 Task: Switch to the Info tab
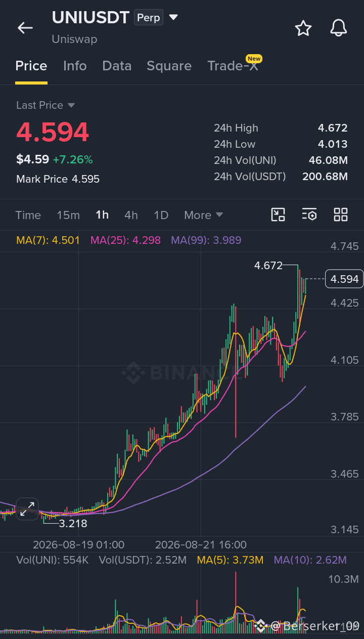coord(75,66)
